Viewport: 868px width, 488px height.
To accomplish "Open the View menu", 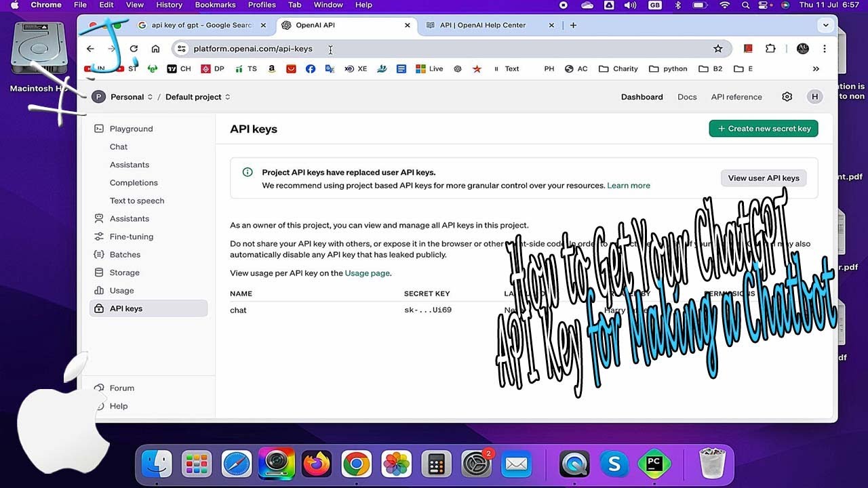I will (135, 5).
